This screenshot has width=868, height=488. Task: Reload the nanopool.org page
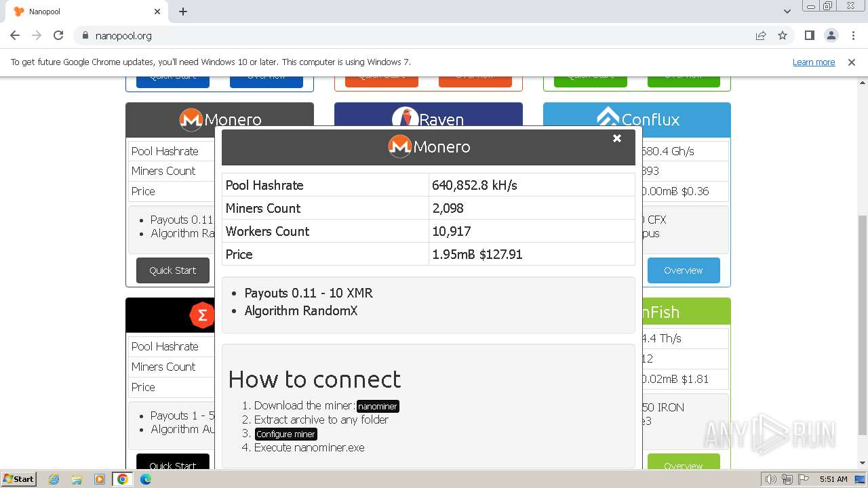click(x=58, y=35)
